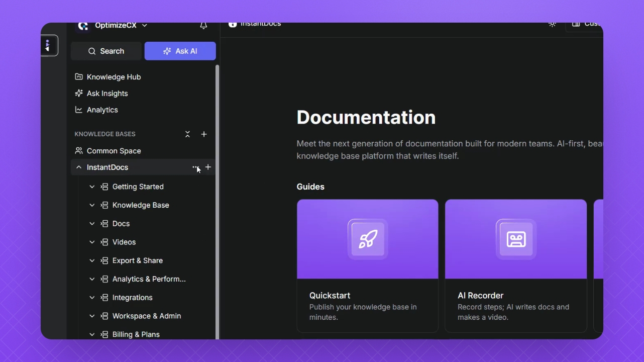Open Knowledge Hub from the sidebar
The width and height of the screenshot is (644, 362).
point(114,77)
